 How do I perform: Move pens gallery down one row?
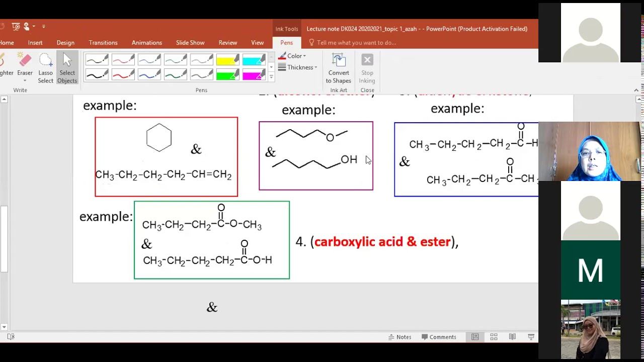271,67
